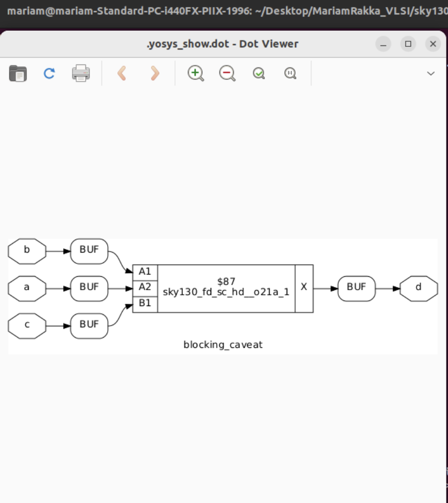Zoom out of the schematic
This screenshot has width=448, height=503.
227,73
